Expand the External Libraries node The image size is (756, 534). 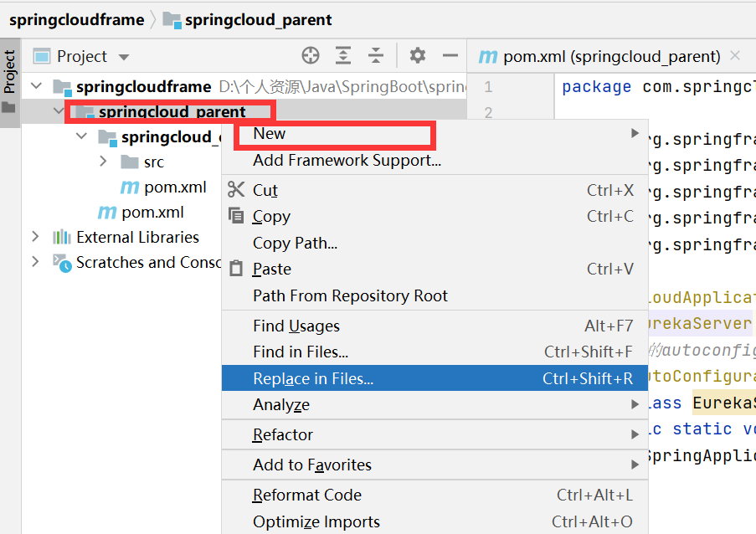pos(35,237)
